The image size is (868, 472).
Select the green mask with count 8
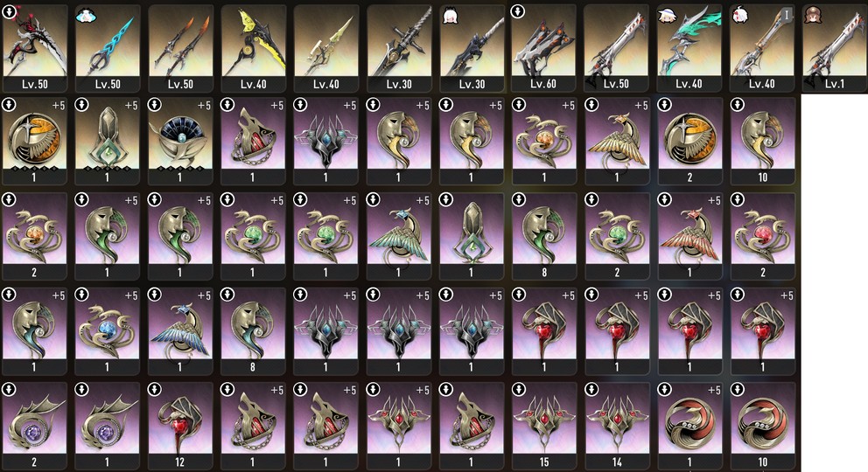pyautogui.click(x=543, y=236)
